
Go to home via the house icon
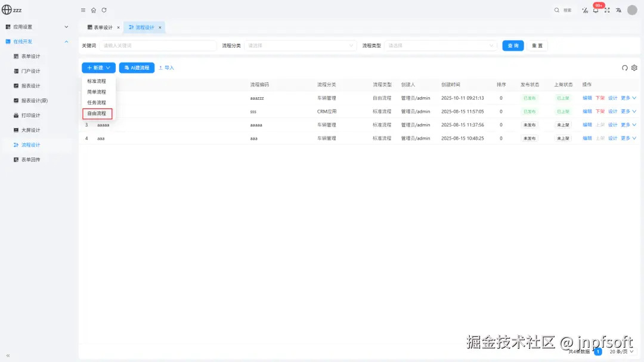click(92, 10)
